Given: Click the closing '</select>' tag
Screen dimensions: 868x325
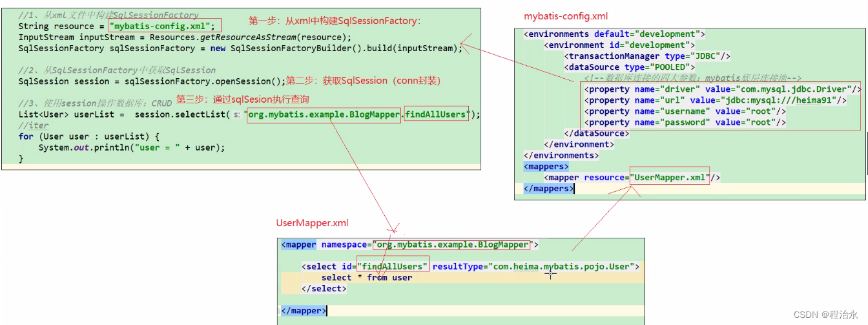Looking at the screenshot, I should click(324, 288).
